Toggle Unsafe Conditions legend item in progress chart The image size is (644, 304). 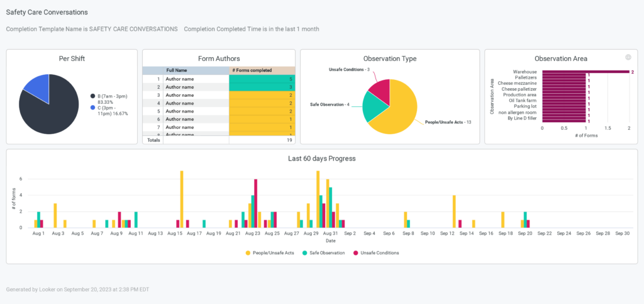(376, 253)
